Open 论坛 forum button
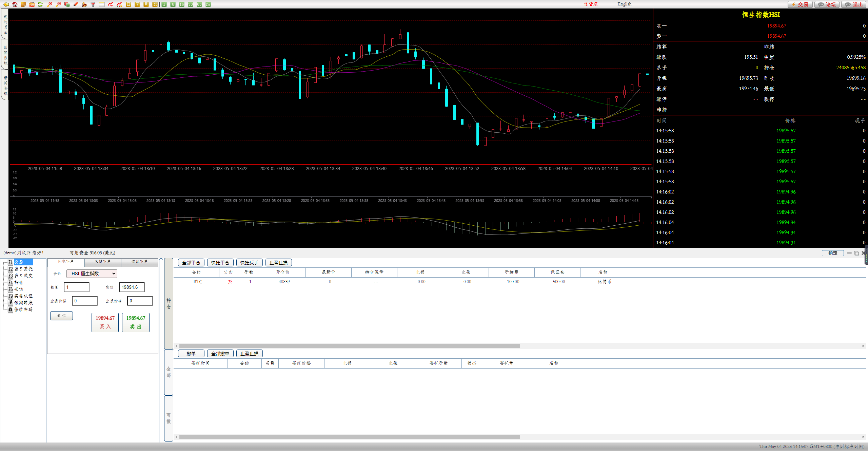Viewport: 868px width, 451px height. click(827, 4)
